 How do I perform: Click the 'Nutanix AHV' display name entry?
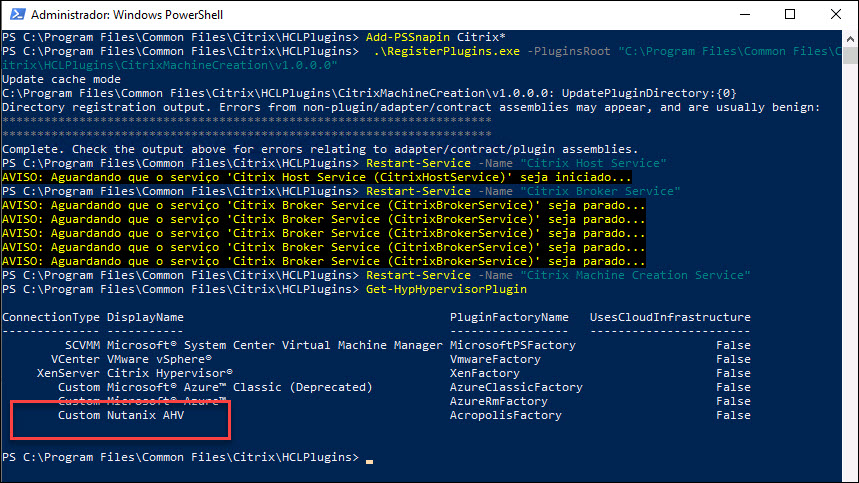click(x=145, y=415)
